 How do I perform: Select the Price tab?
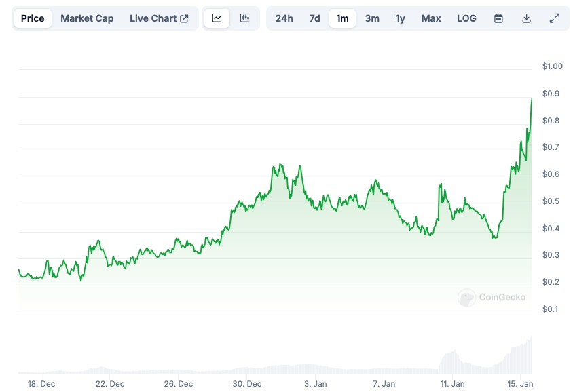click(33, 18)
